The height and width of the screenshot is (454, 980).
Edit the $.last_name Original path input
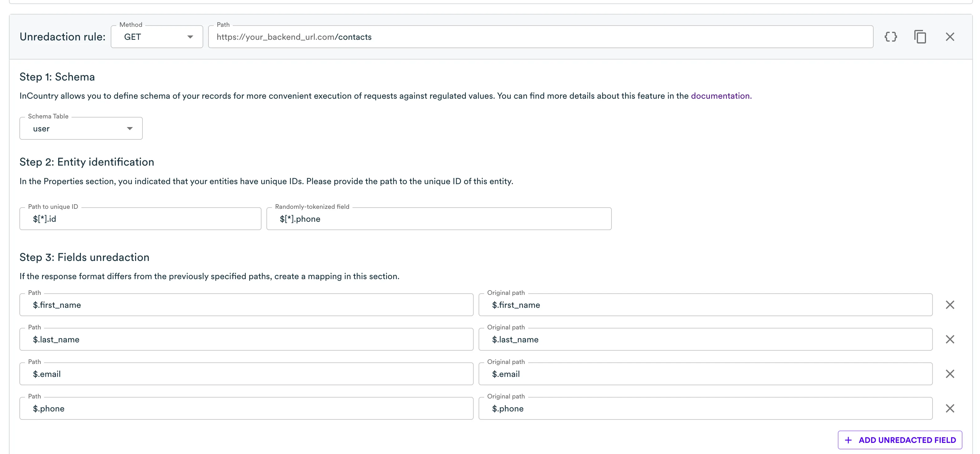(705, 340)
